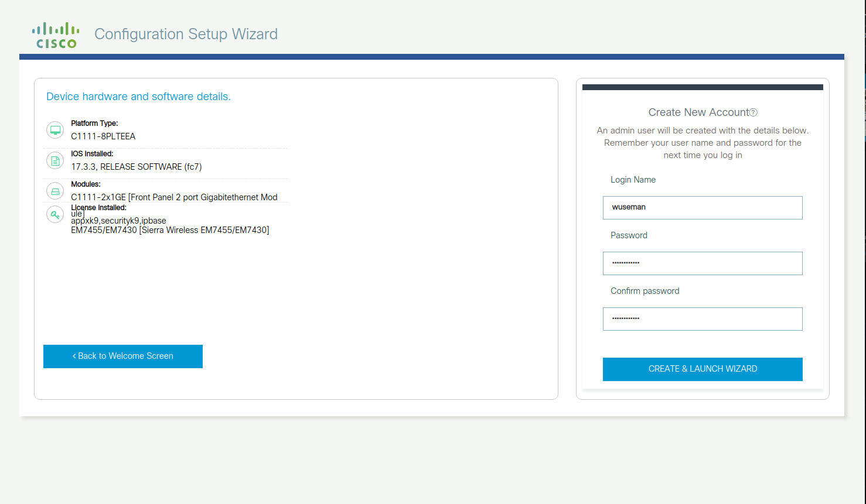Click the Configuration Setup Wizard title

[186, 34]
